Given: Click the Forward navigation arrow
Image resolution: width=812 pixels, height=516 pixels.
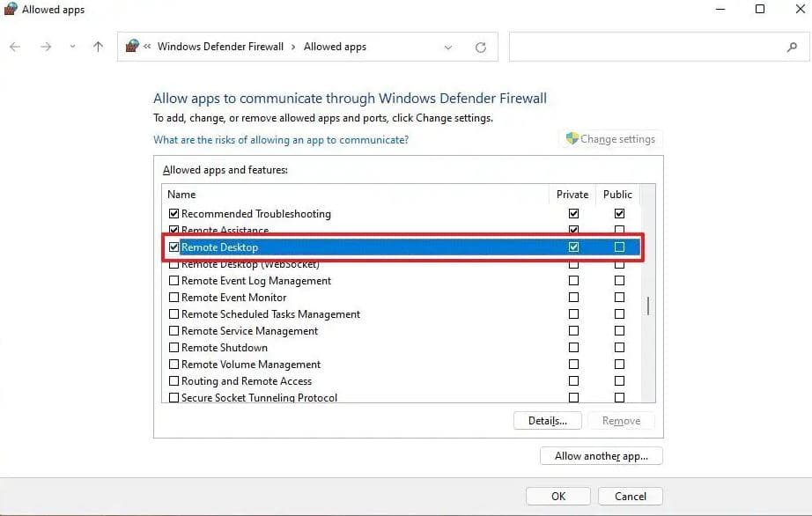Looking at the screenshot, I should point(46,48).
